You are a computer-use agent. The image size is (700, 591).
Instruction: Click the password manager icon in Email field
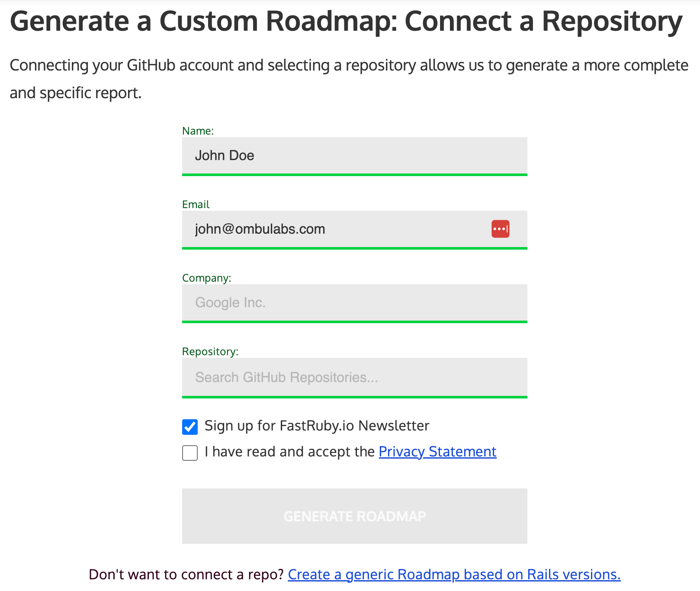[500, 229]
